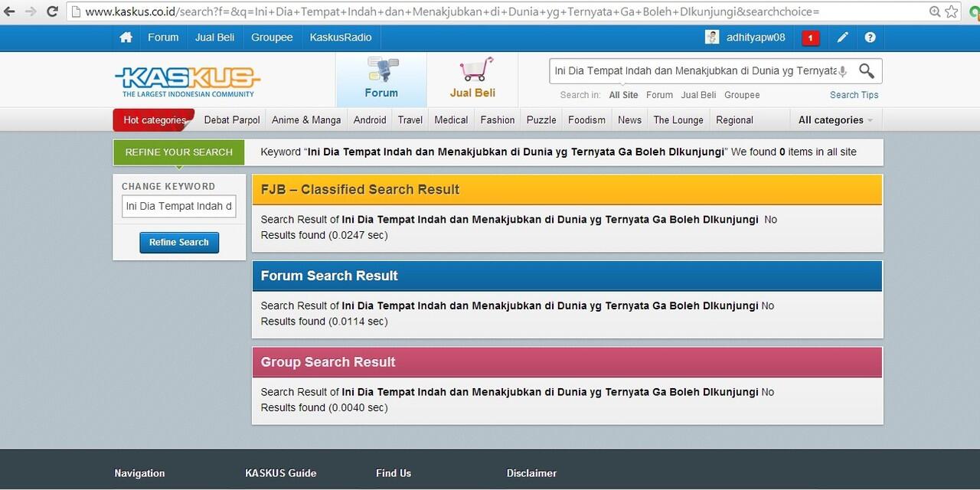Switch to the Jual Beli cart tab
Viewport: 980px width, 490px height.
click(x=472, y=80)
